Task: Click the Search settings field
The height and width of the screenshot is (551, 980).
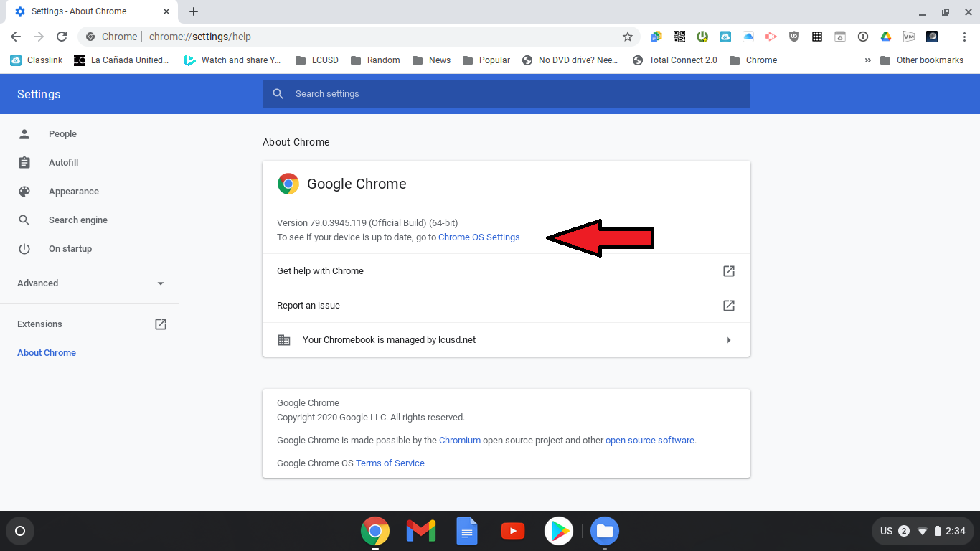Action: coord(507,94)
